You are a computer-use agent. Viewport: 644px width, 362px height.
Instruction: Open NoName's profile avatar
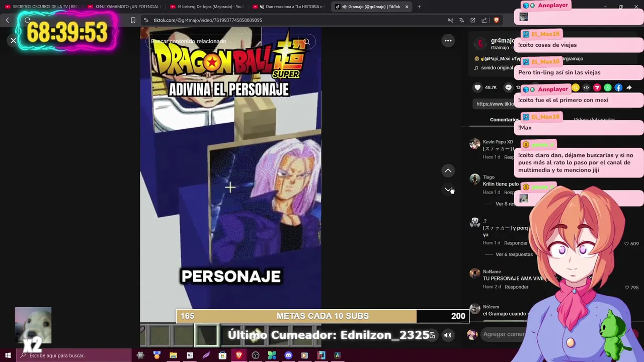coord(475,274)
